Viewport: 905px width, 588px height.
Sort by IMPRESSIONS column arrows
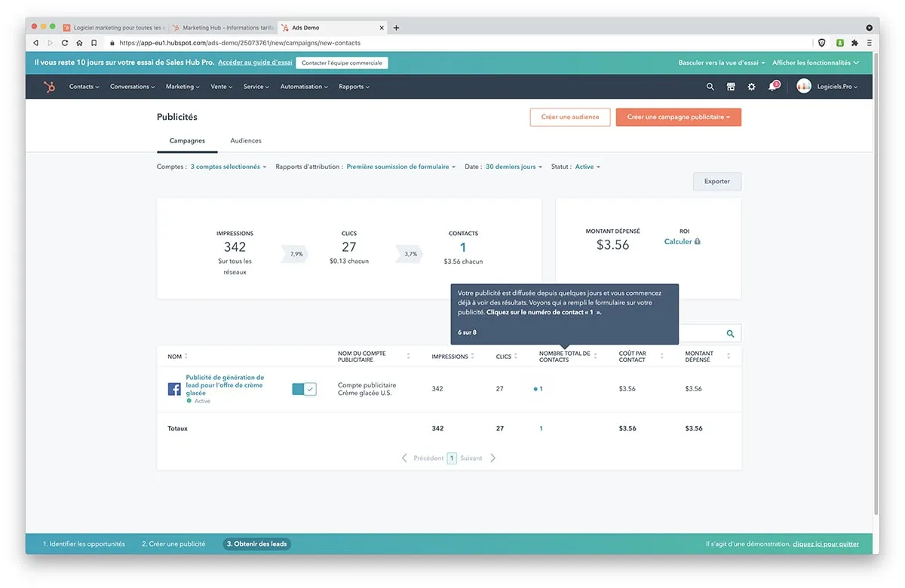tap(472, 357)
